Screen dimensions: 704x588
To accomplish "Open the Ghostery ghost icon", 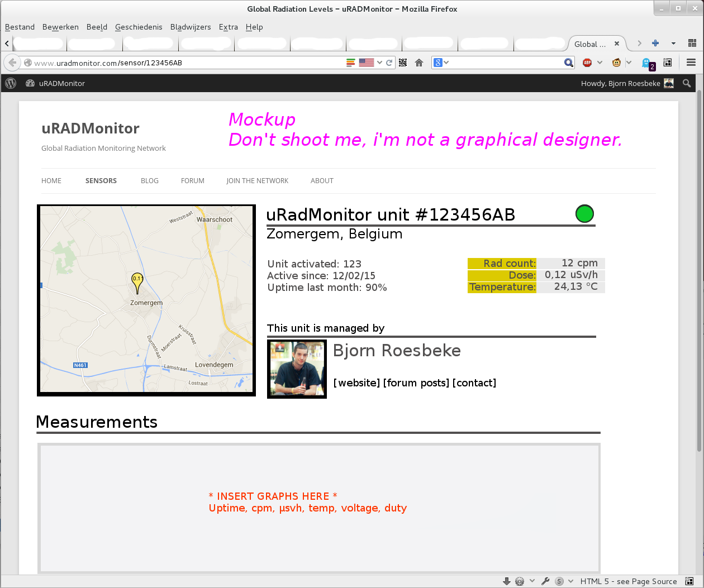I will [646, 63].
